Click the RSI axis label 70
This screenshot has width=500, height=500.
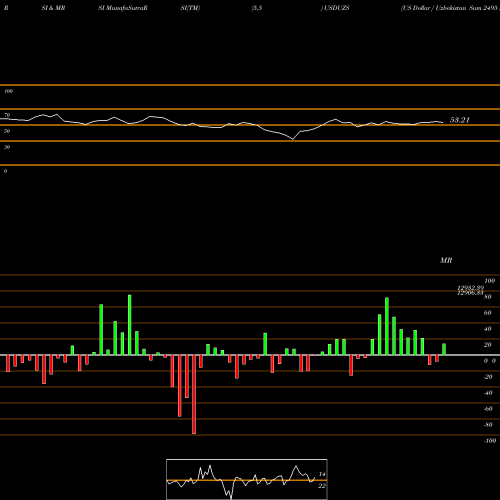[x=7, y=115]
